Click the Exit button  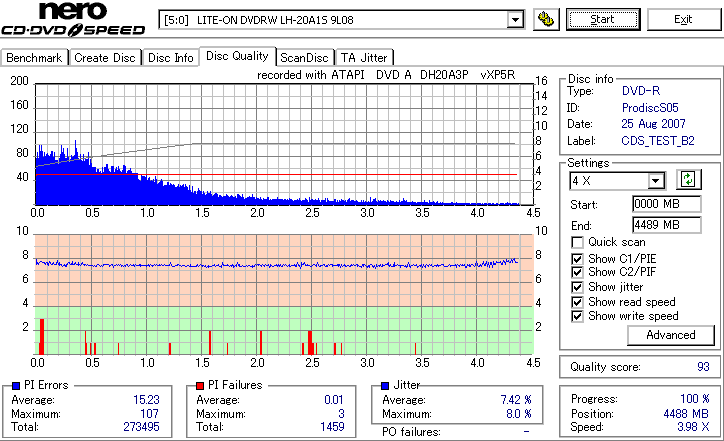(683, 19)
